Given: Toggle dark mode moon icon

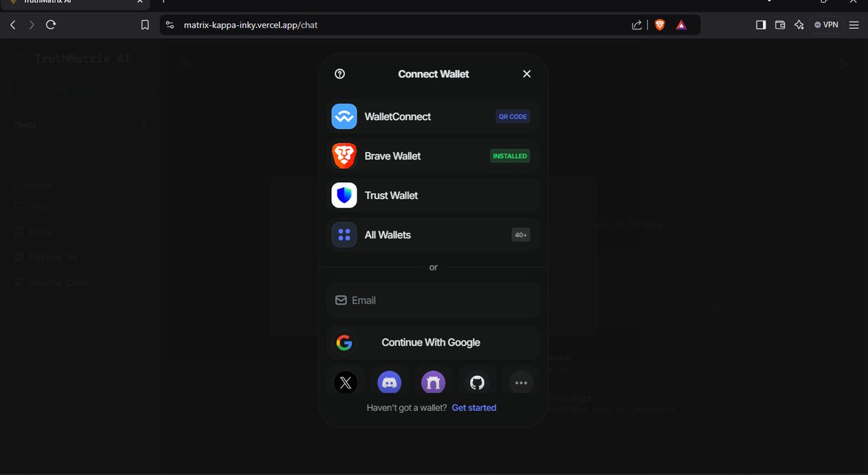Looking at the screenshot, I should pos(842,64).
